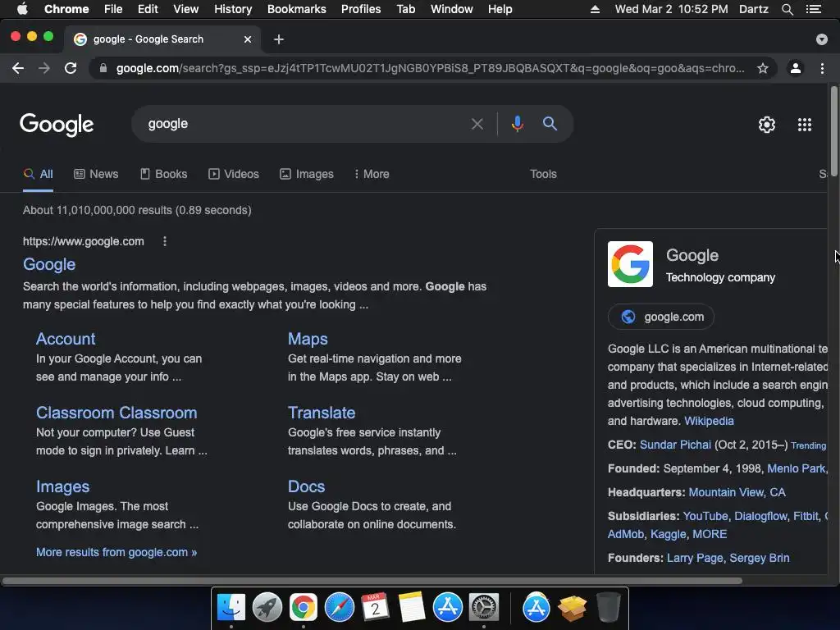Open Mountain View, CA headquarters link
This screenshot has width=840, height=630.
(737, 492)
